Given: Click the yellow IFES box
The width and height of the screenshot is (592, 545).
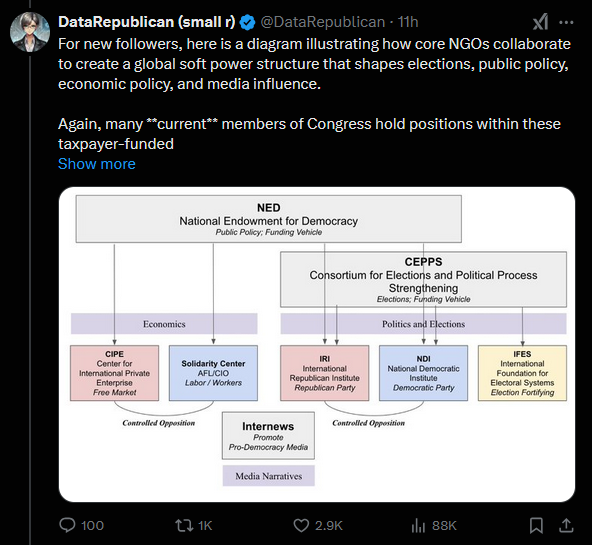Looking at the screenshot, I should click(522, 373).
